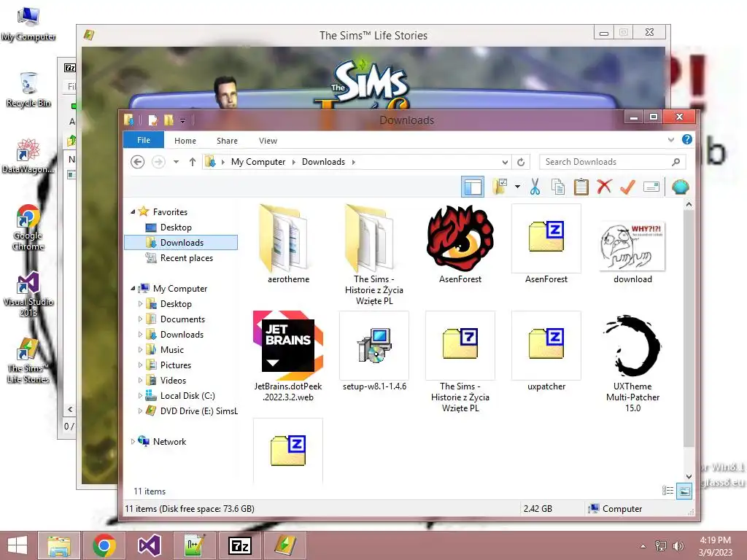This screenshot has height=560, width=747.
Task: Click the teal shell icon in toolbar
Action: tap(681, 187)
